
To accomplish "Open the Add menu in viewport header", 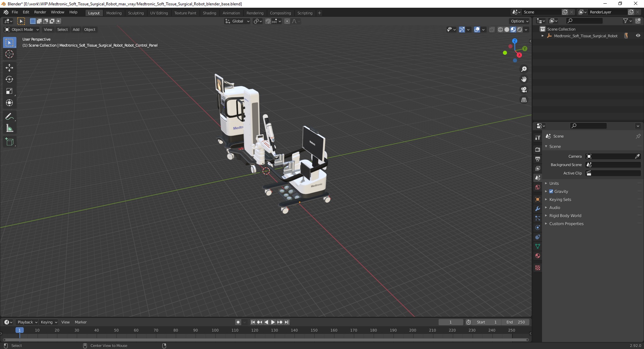I will point(76,30).
